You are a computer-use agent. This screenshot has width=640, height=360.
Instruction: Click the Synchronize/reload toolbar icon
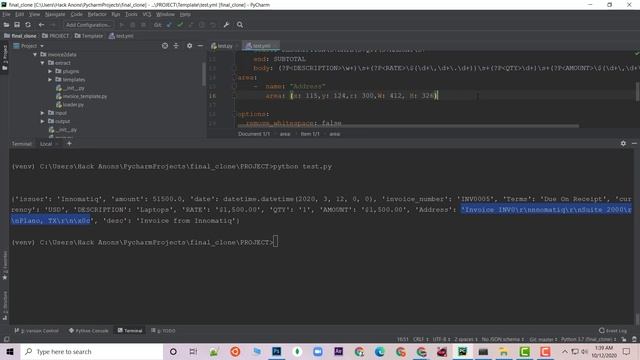(x=28, y=25)
